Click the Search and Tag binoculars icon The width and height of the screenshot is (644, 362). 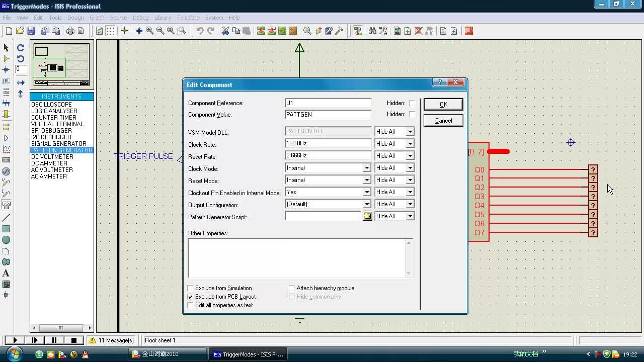(x=372, y=31)
